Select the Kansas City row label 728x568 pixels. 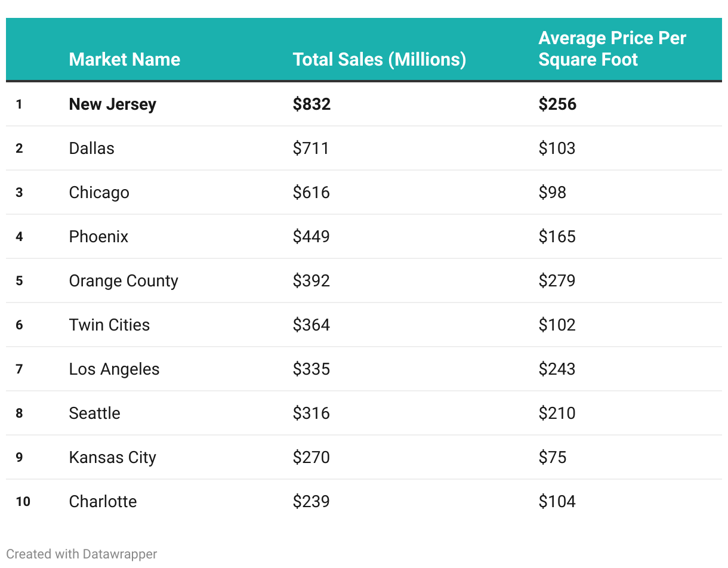point(112,457)
